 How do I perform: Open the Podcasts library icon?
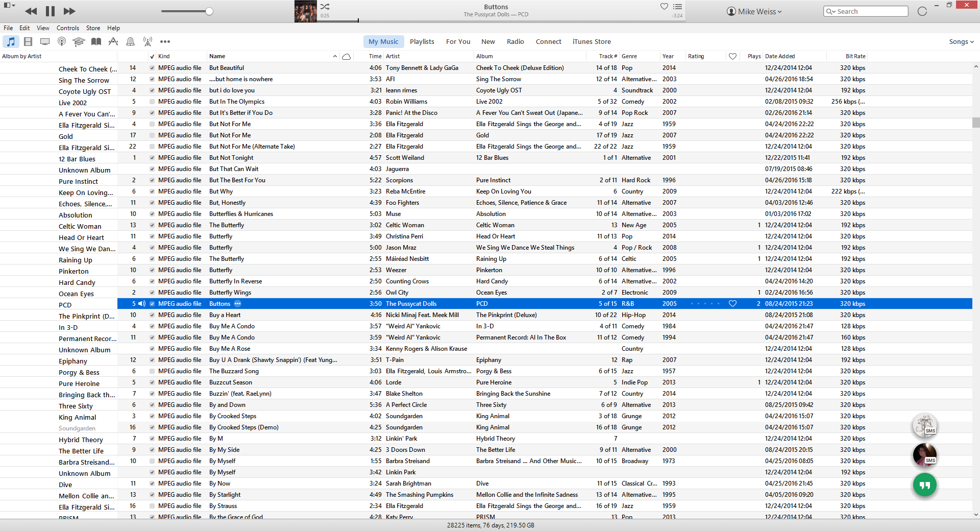click(62, 42)
